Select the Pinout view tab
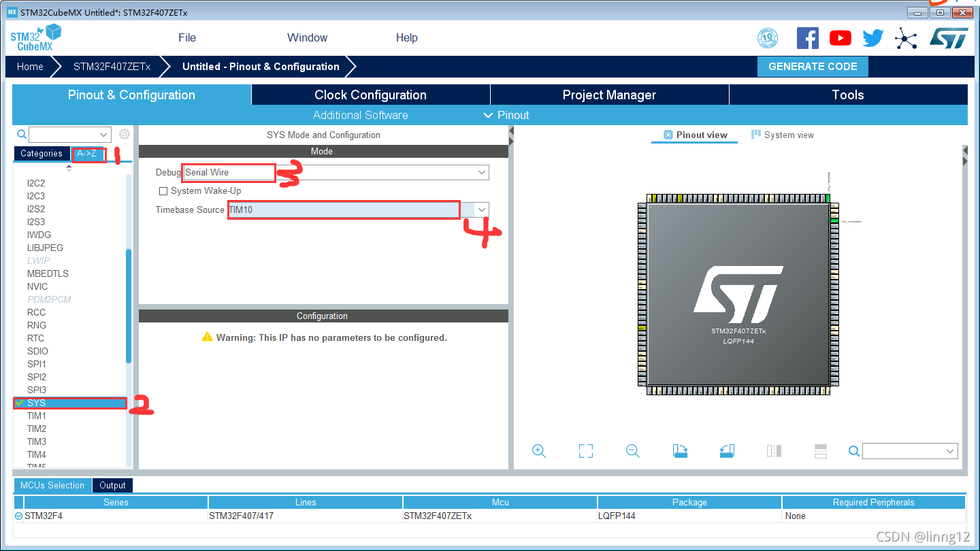This screenshot has width=980, height=551. [696, 135]
